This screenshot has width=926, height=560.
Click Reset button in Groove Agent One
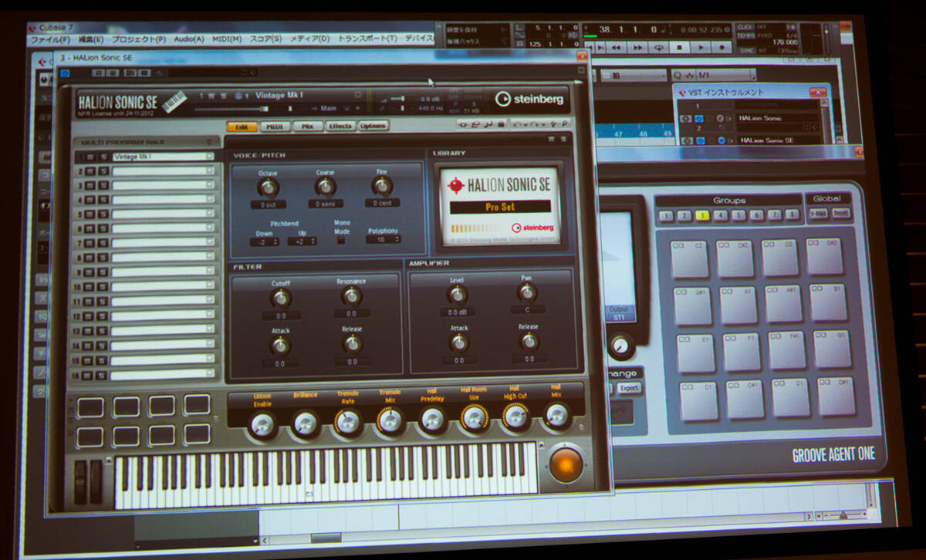click(841, 212)
